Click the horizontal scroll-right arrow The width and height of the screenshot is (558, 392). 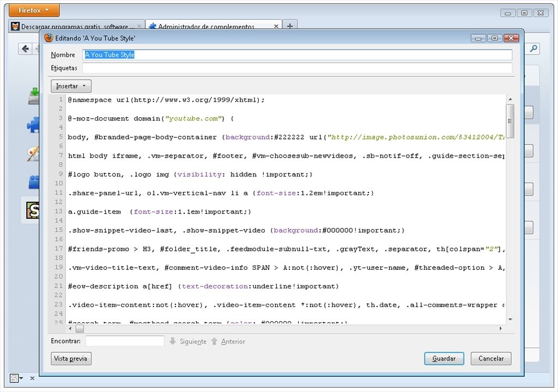click(x=500, y=329)
